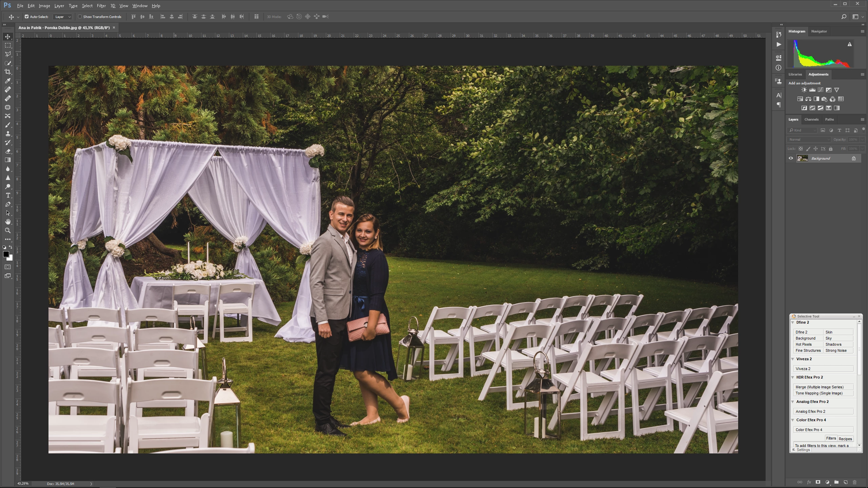Hide the Background layer with eye icon
Image resolution: width=868 pixels, height=488 pixels.
coord(791,158)
